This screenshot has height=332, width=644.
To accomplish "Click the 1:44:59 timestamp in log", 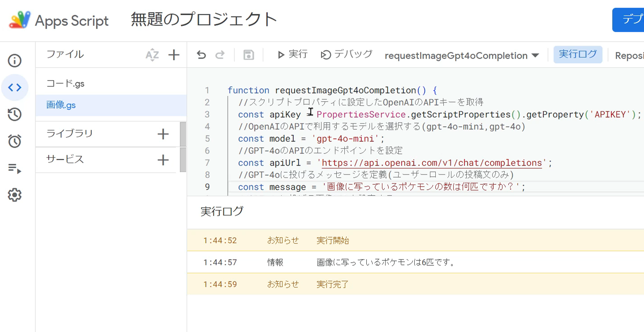I will pos(220,285).
